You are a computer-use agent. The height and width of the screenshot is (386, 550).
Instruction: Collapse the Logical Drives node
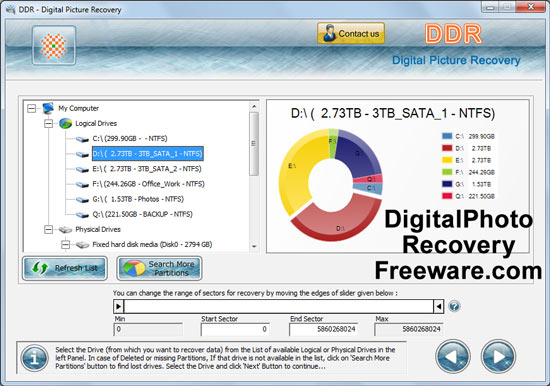48,124
